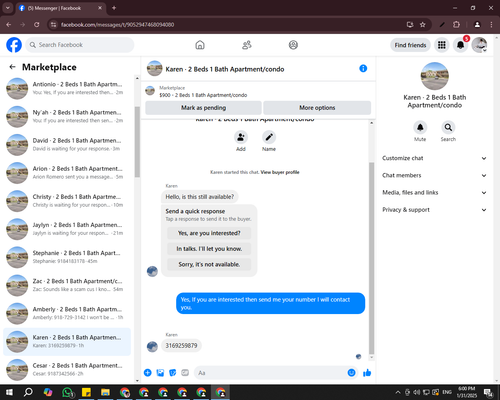Viewport: 500px width, 400px height.
Task: Open File Explorer from the taskbar
Action: pos(105,392)
